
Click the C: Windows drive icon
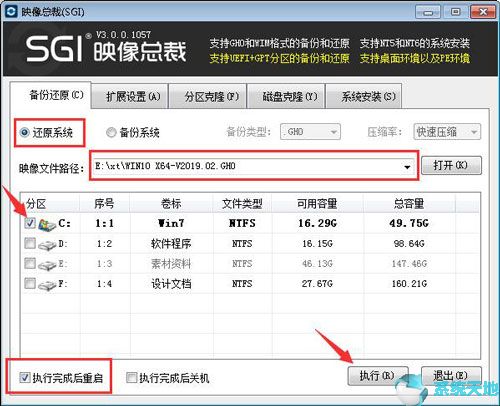(x=47, y=225)
